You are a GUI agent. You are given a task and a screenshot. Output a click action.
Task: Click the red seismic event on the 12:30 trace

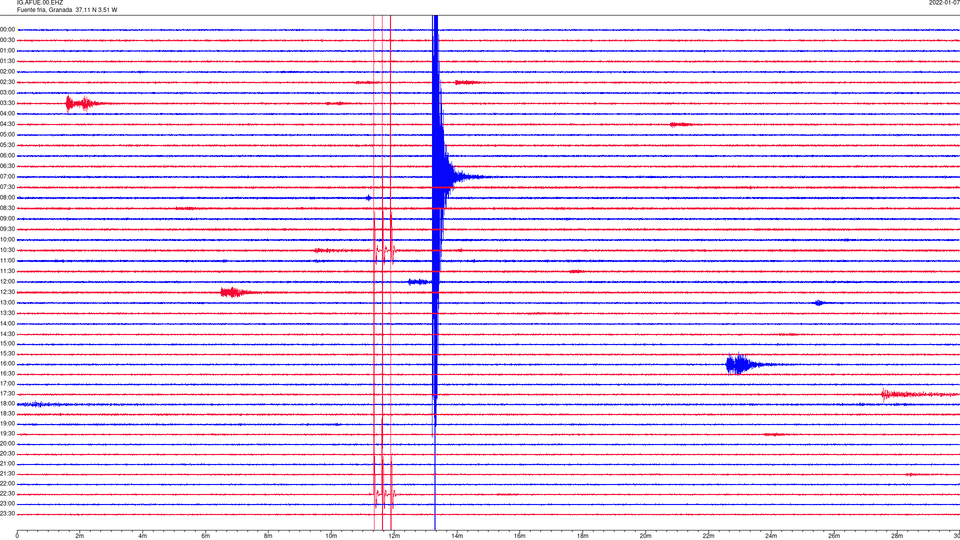[239, 292]
